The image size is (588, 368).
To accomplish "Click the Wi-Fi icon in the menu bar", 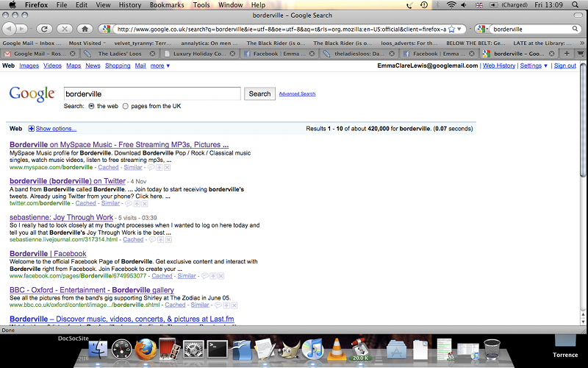I will pyautogui.click(x=451, y=5).
